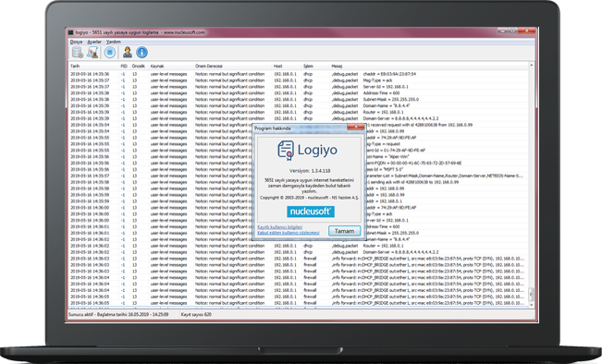Confirm the dialog with the Tamam button
602x364 pixels.
(344, 231)
